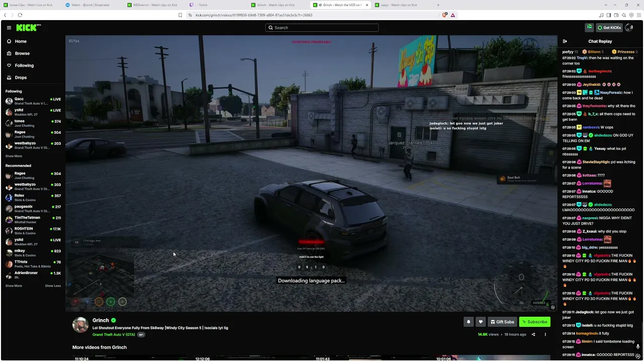Viewport: 644px width, 362px height.
Task: Open Rolex's Slots & Casino channel
Action: point(32,198)
